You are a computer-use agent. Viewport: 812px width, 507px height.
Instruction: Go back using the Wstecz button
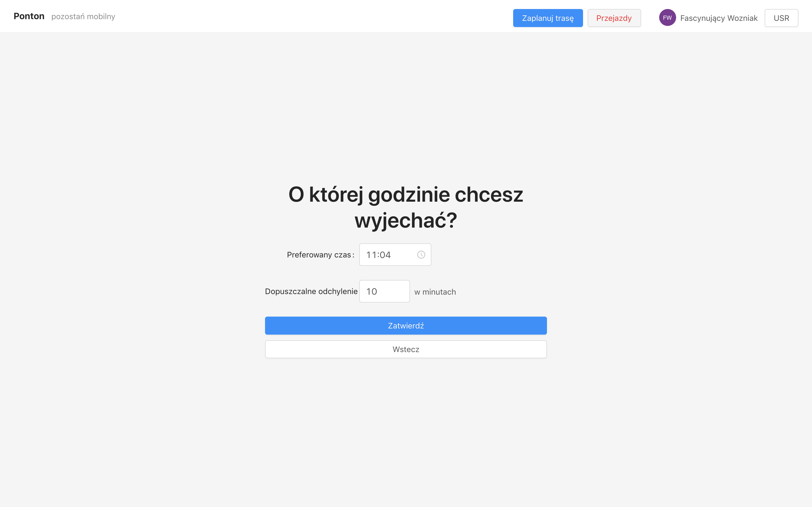coord(406,349)
